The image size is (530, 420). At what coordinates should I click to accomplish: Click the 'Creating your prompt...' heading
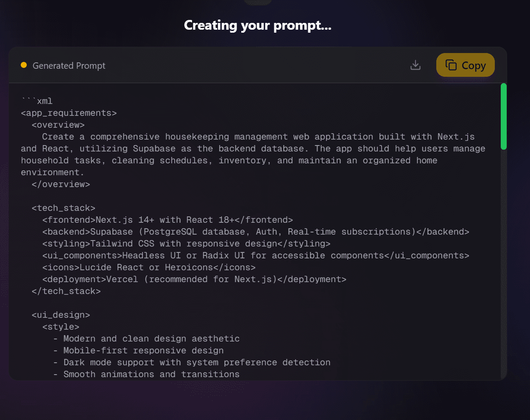click(x=258, y=25)
